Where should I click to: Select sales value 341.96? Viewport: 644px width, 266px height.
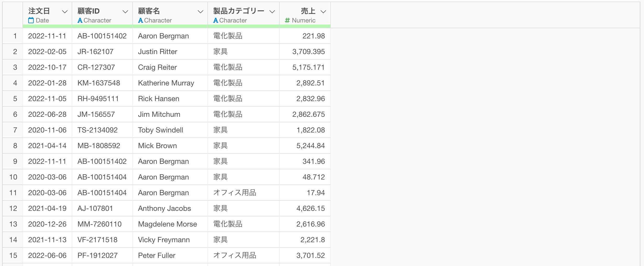pyautogui.click(x=314, y=161)
